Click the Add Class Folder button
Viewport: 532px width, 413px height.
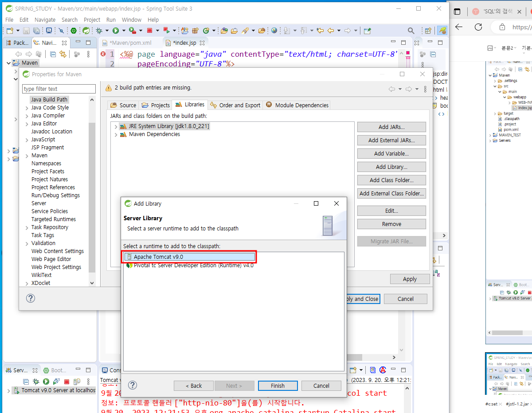click(x=391, y=180)
